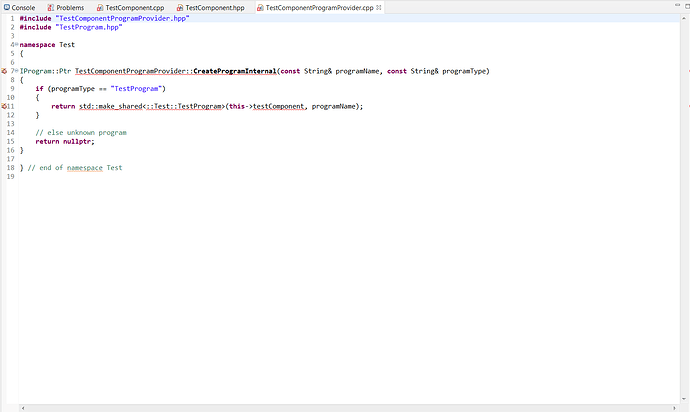The height and width of the screenshot is (412, 690).
Task: Click the vertical scrollbar up arrow
Action: coord(684,18)
